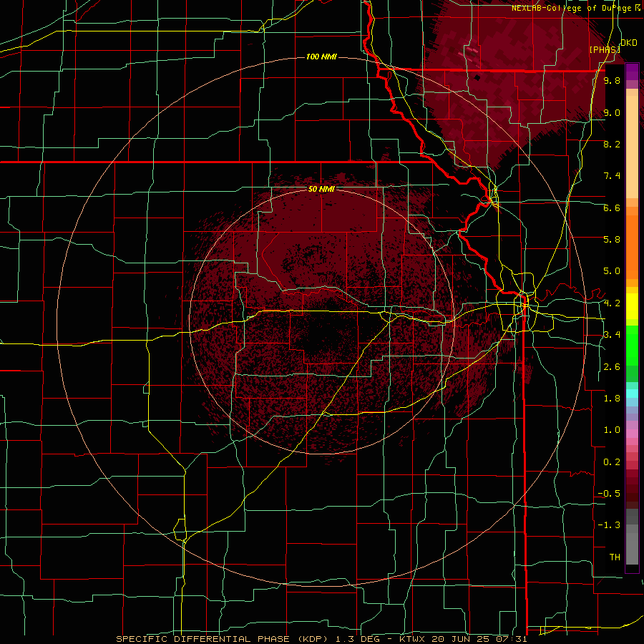Viewport: 644px width, 644px height.
Task: Pick the bright green color bar segment
Action: [x=632, y=345]
